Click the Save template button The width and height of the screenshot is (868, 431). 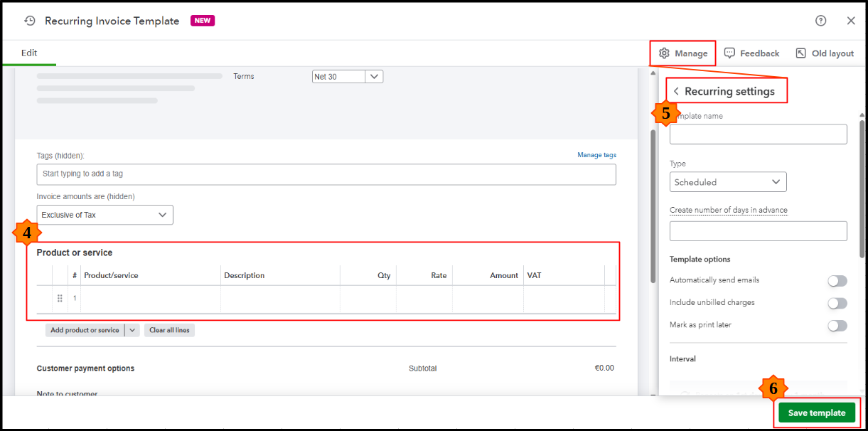(816, 413)
